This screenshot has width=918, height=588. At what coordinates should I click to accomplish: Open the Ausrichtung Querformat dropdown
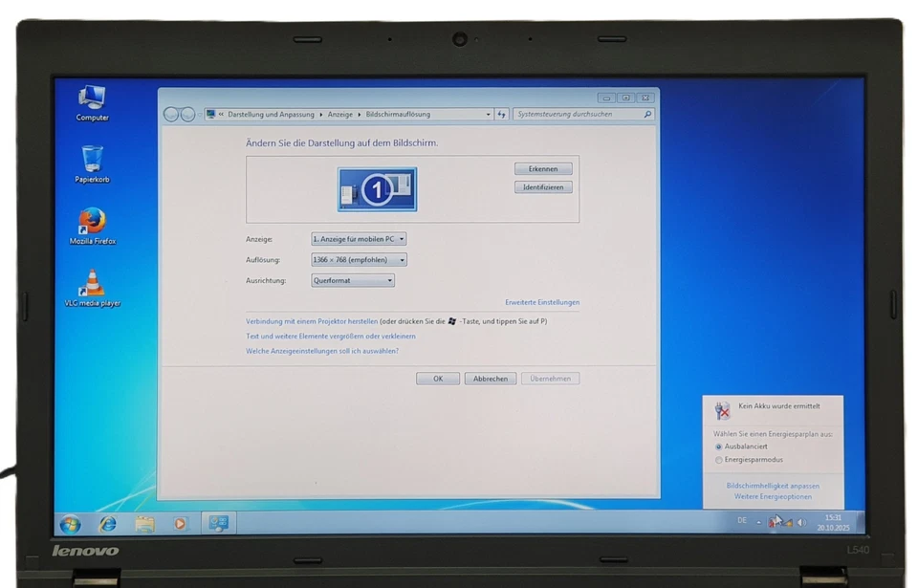(x=353, y=280)
